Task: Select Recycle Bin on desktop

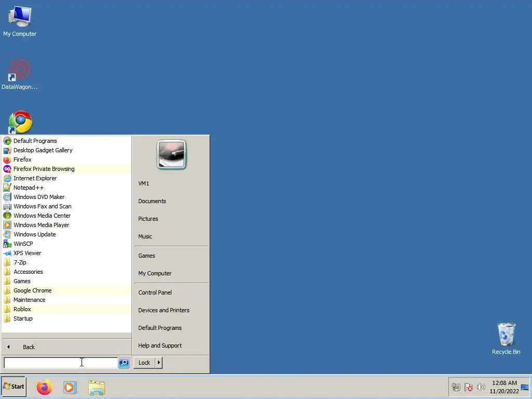Action: coord(506,339)
